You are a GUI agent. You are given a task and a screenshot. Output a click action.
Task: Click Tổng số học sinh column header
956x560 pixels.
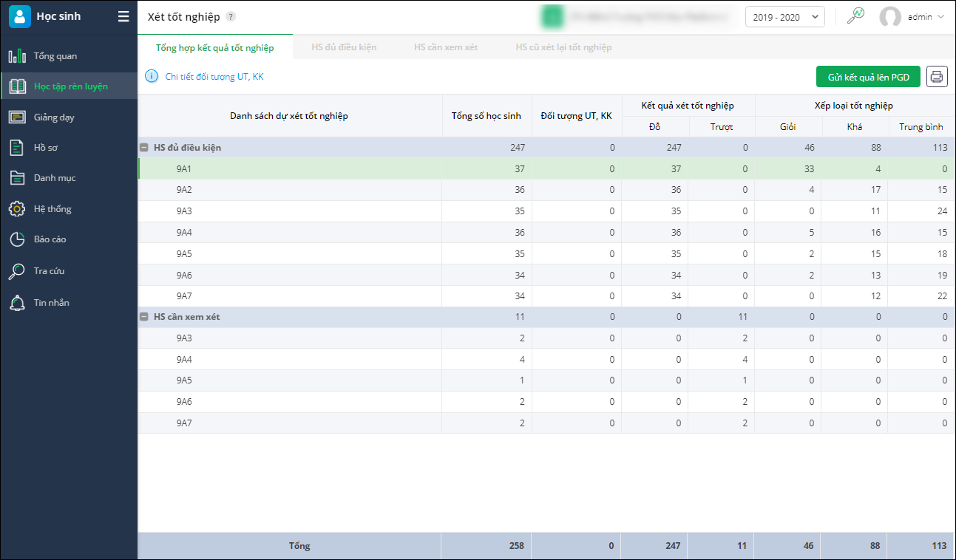coord(487,116)
